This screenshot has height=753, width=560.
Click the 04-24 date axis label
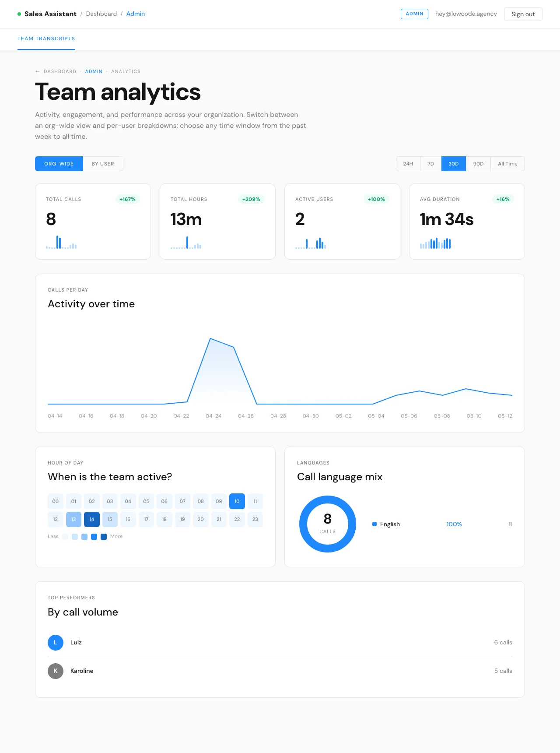[213, 416]
